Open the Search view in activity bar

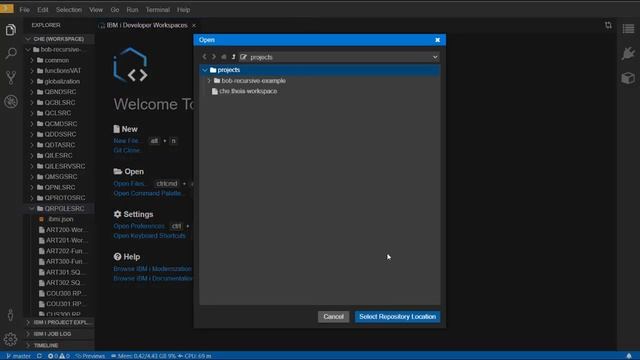11,53
